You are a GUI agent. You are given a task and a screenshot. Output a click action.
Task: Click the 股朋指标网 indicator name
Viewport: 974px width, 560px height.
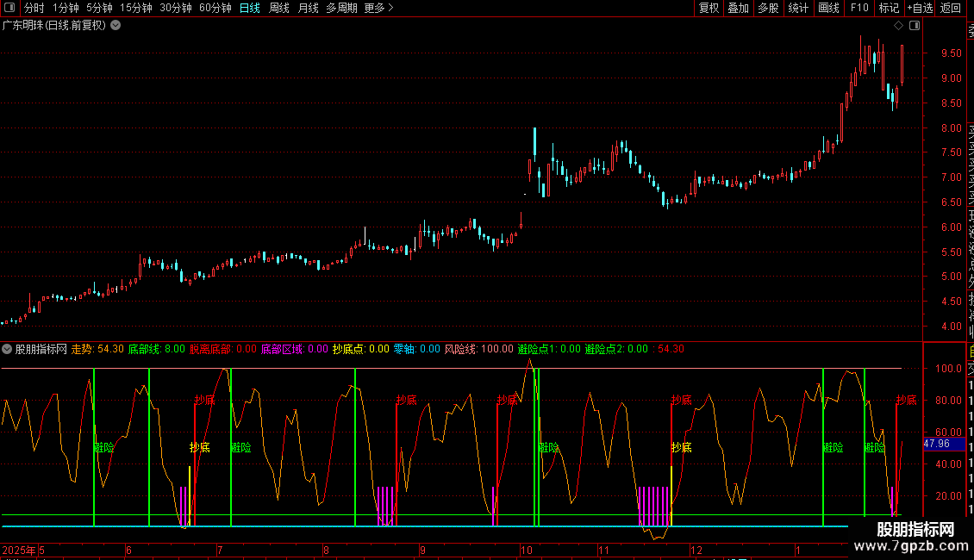point(41,349)
